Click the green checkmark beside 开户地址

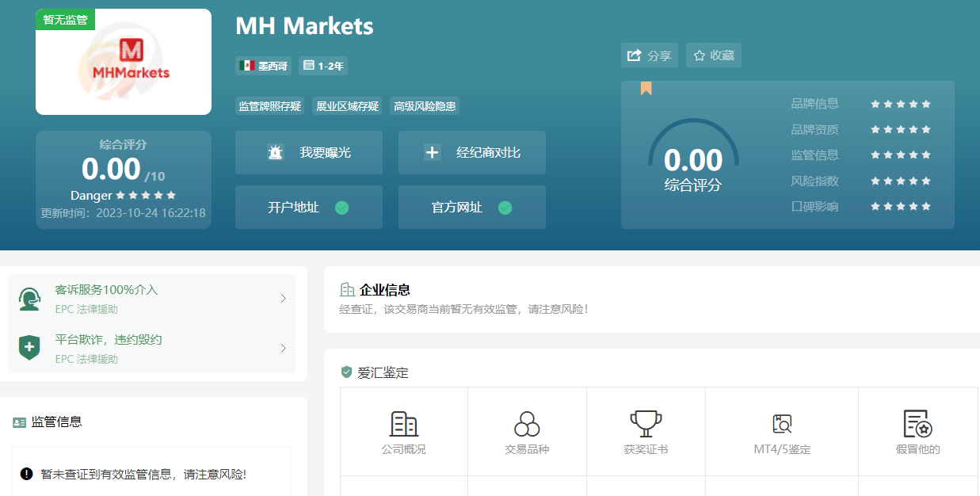pos(342,208)
